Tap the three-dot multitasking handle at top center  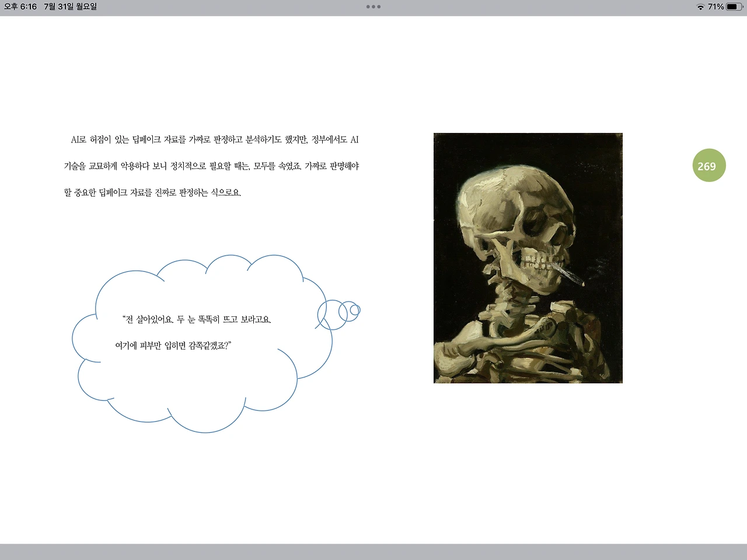[373, 7]
